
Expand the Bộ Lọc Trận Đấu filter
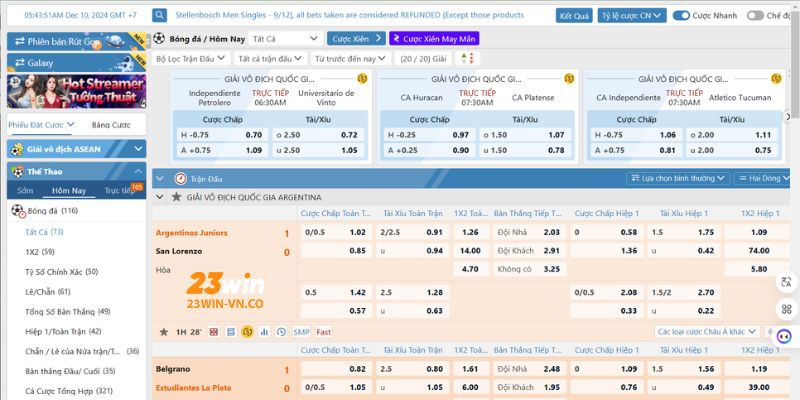click(191, 59)
